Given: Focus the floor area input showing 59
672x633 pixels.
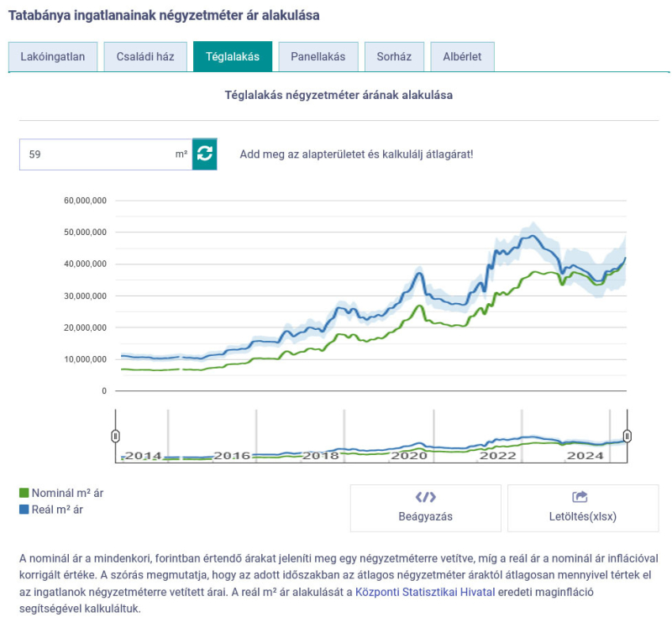Looking at the screenshot, I should point(97,154).
